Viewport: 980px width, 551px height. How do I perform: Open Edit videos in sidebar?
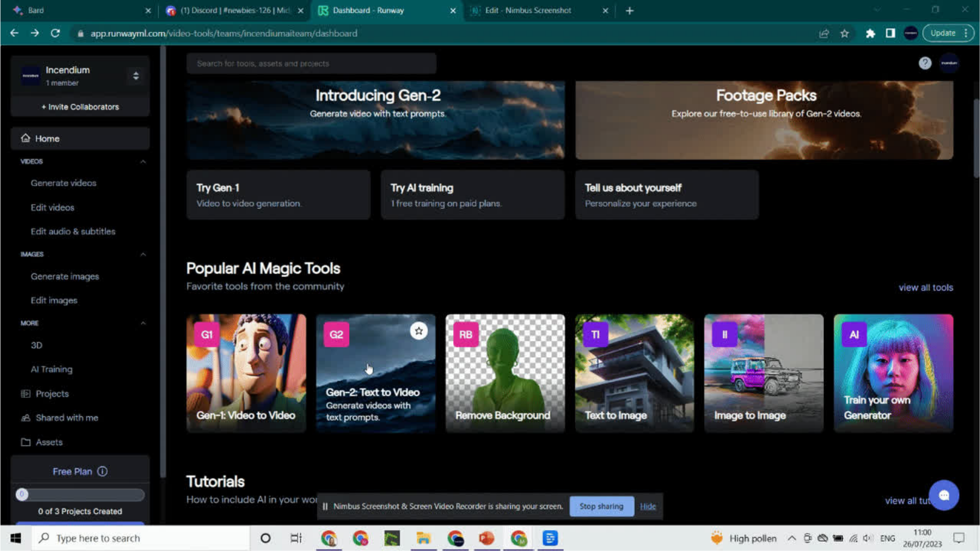(52, 208)
